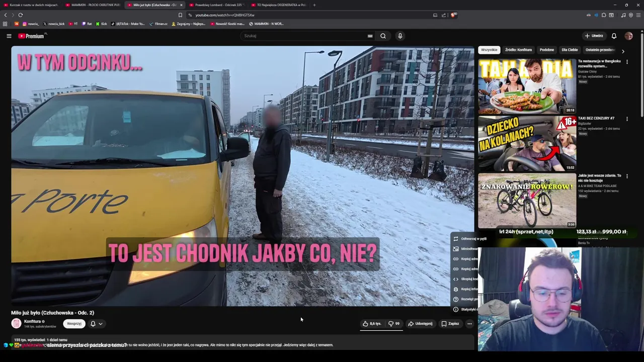Open more actions three-dot button under video
The image size is (644, 362).
click(469, 324)
